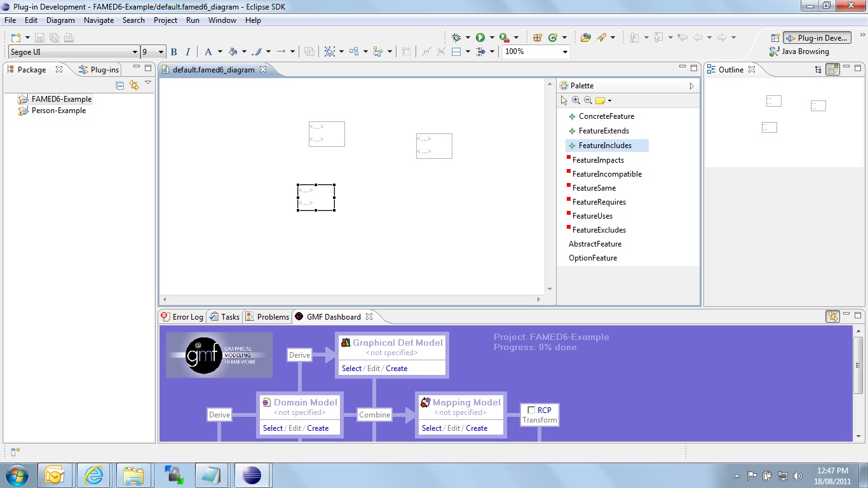Select the FeatureRequires palette tool

[596, 202]
